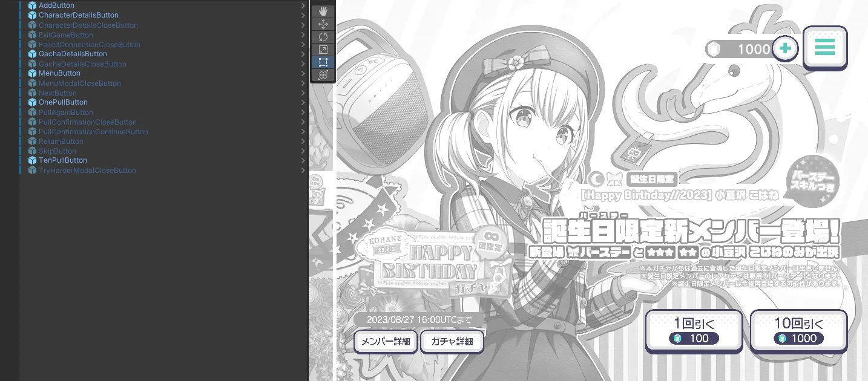Select the Transform tool

(x=323, y=74)
